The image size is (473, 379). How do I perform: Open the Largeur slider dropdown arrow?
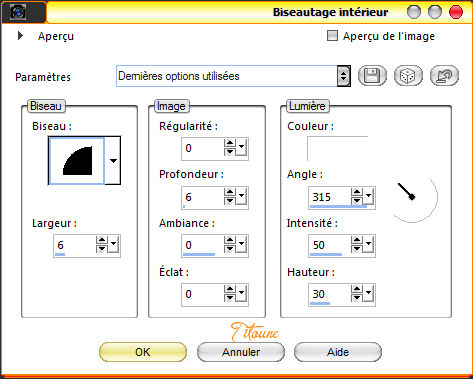[113, 245]
